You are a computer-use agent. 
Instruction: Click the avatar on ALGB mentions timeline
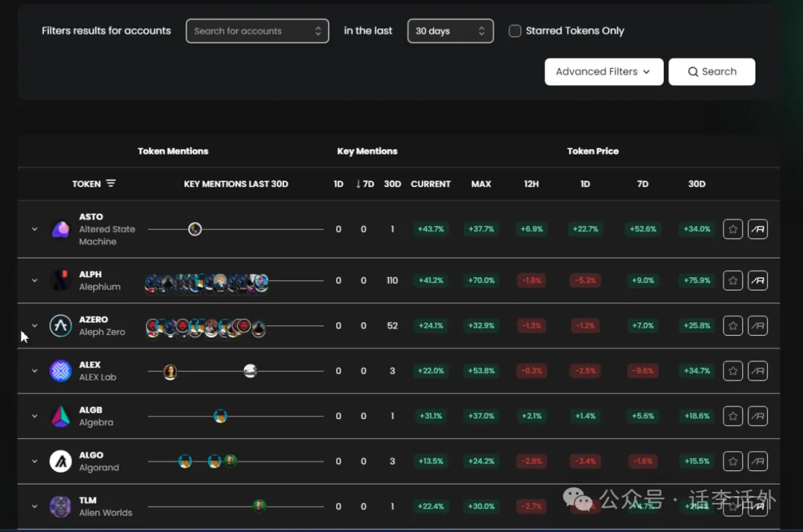(x=220, y=416)
